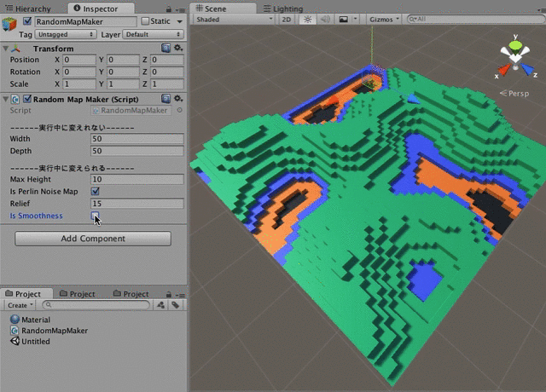Image resolution: width=546 pixels, height=392 pixels.
Task: Click the Scale Z field
Action: point(167,84)
